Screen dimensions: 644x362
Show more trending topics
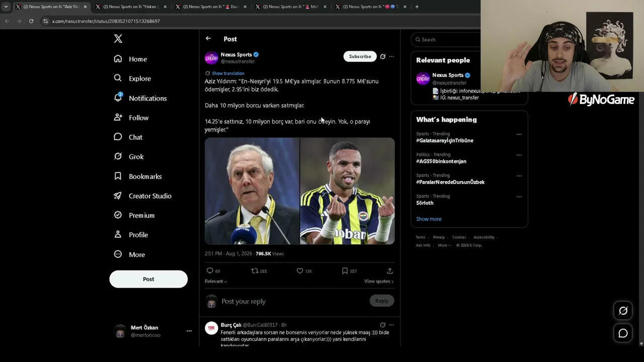(429, 219)
